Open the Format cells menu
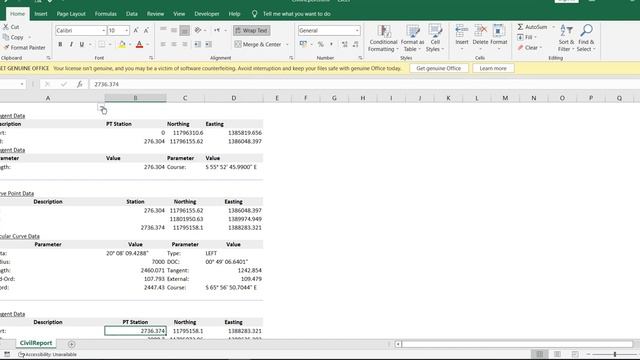640x360 pixels. tap(499, 38)
